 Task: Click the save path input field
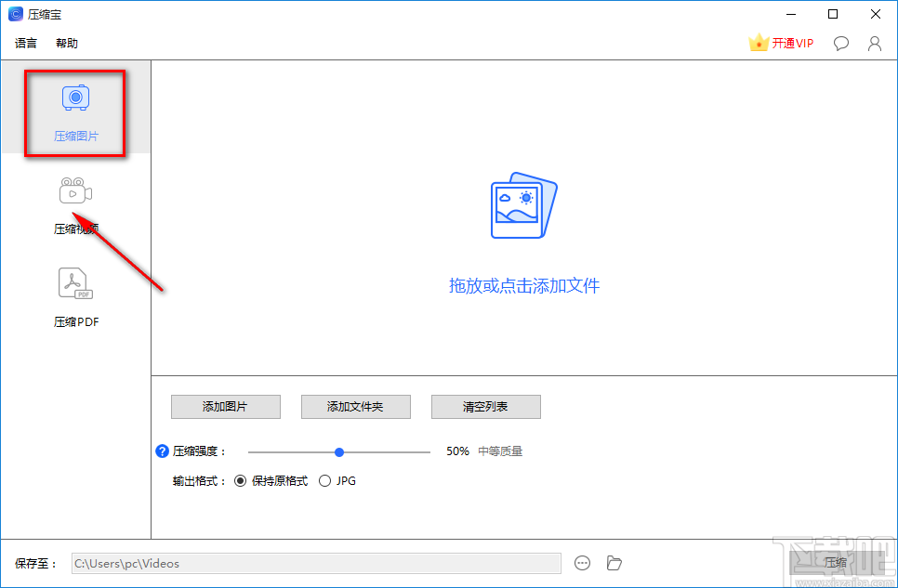coord(316,562)
